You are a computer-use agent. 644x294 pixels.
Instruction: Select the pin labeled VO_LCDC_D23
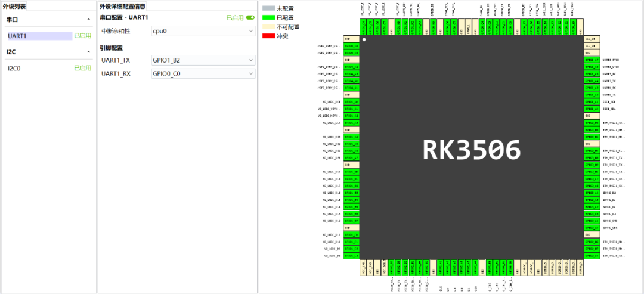[x=351, y=137]
